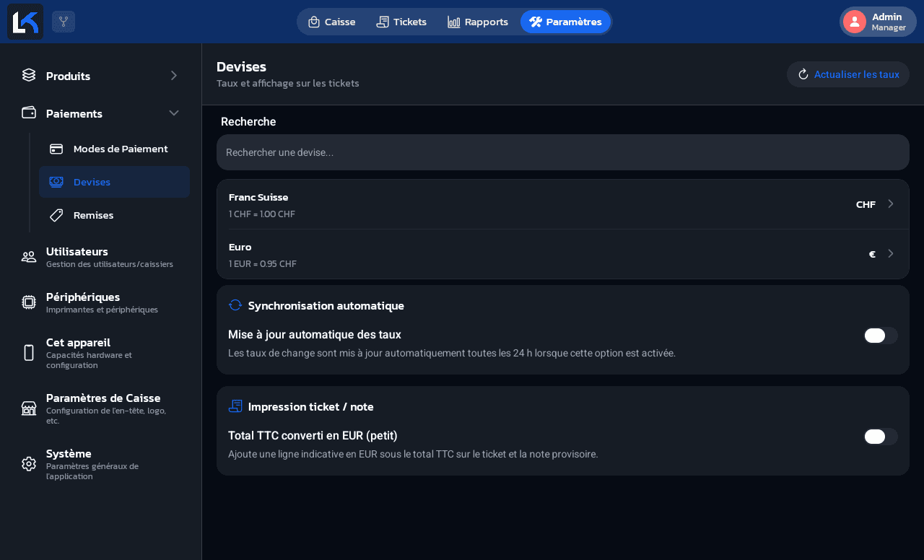The height and width of the screenshot is (560, 924).
Task: Open the Admin Manager profile menu
Action: [x=878, y=22]
